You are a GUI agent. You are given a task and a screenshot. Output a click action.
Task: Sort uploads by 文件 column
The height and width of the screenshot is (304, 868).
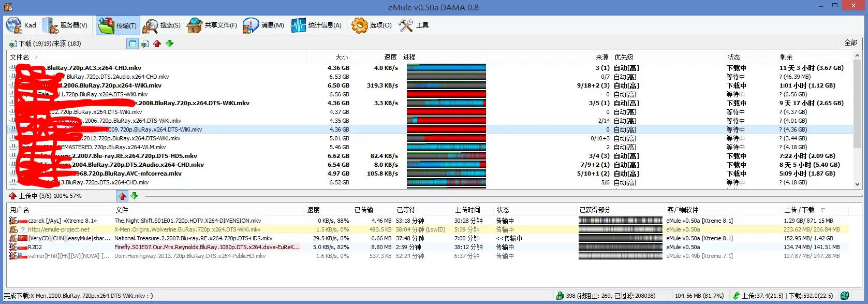point(209,210)
